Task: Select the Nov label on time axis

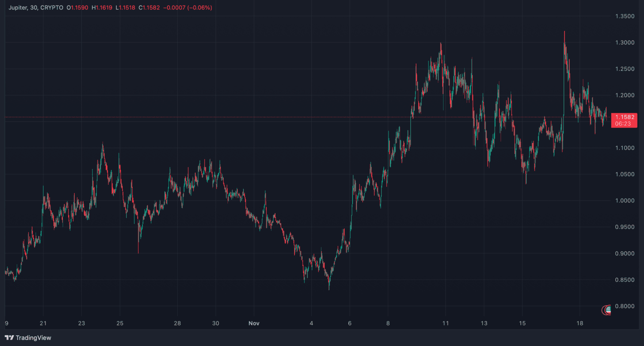Action: tap(254, 323)
